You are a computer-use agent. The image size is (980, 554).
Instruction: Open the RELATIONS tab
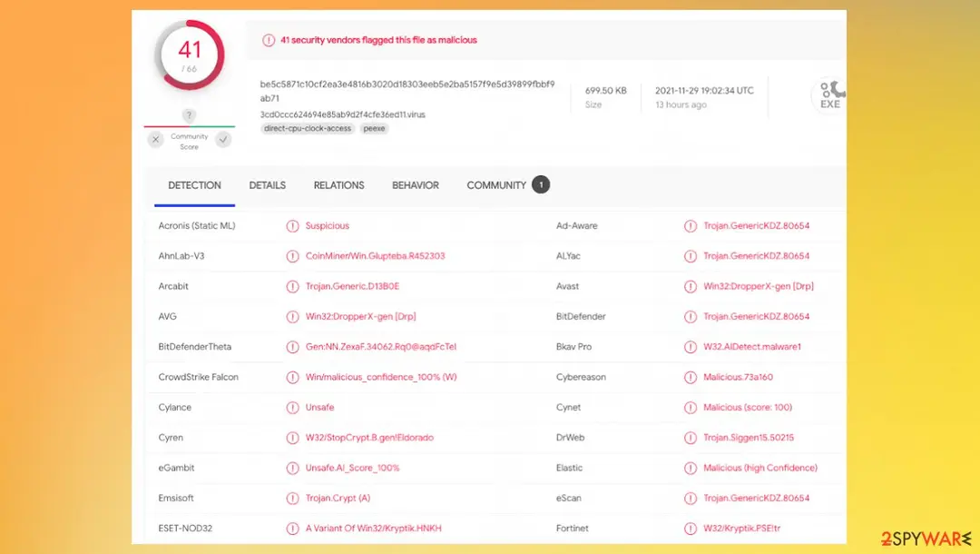(x=338, y=185)
